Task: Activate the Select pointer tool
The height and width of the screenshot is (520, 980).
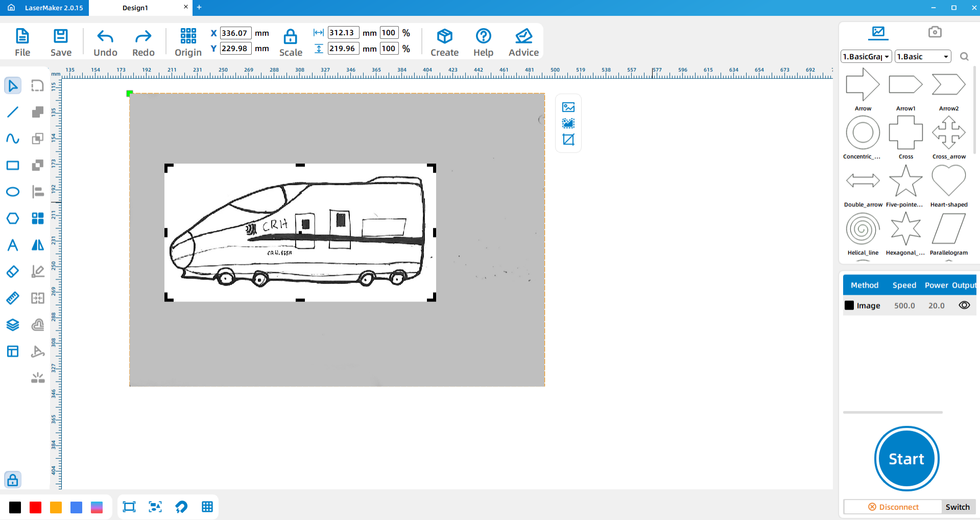Action: [x=13, y=85]
